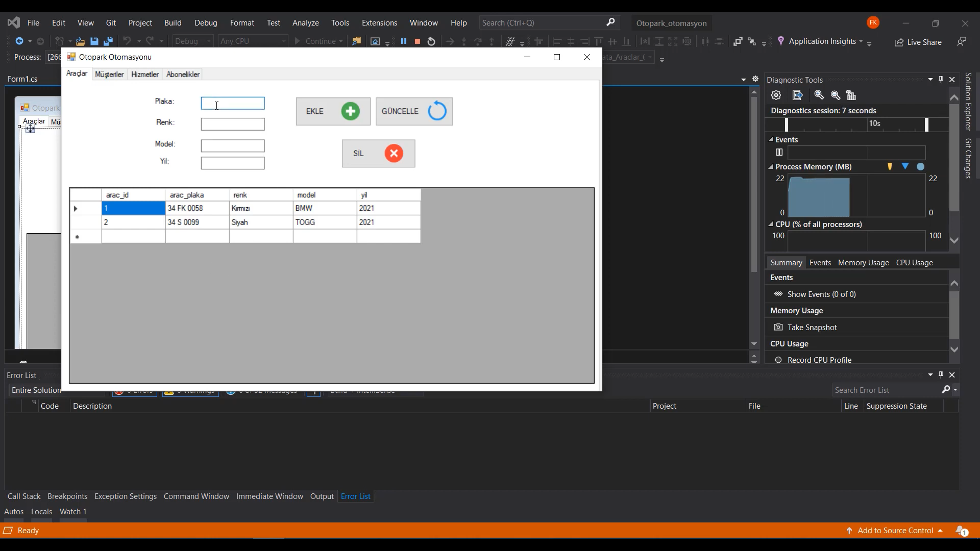Image resolution: width=980 pixels, height=551 pixels.
Task: Toggle the Record CPU Profile option
Action: pyautogui.click(x=778, y=360)
